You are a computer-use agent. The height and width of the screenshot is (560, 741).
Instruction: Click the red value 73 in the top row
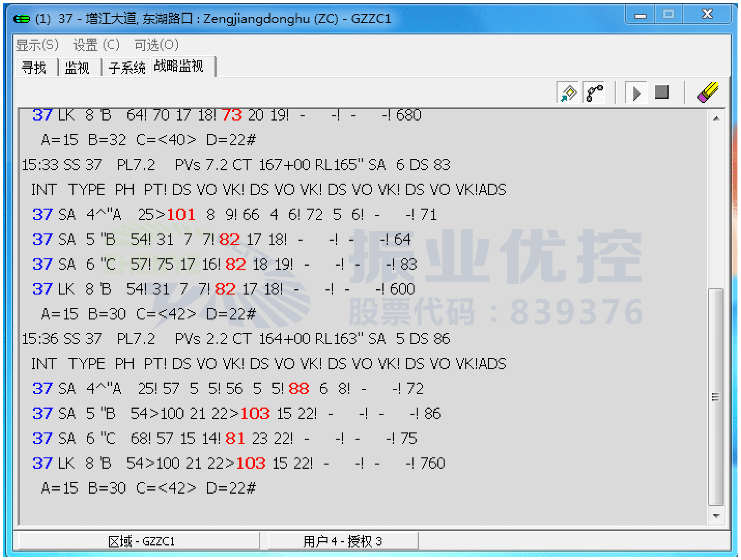pyautogui.click(x=232, y=115)
